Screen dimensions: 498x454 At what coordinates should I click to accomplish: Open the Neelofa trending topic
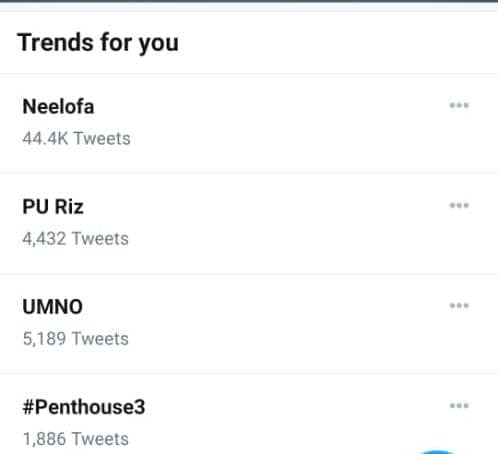(x=58, y=107)
